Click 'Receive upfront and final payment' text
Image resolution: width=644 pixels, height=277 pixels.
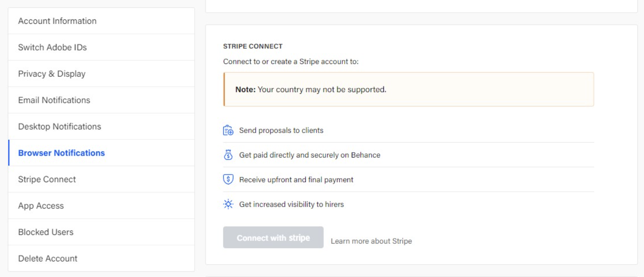pos(296,180)
